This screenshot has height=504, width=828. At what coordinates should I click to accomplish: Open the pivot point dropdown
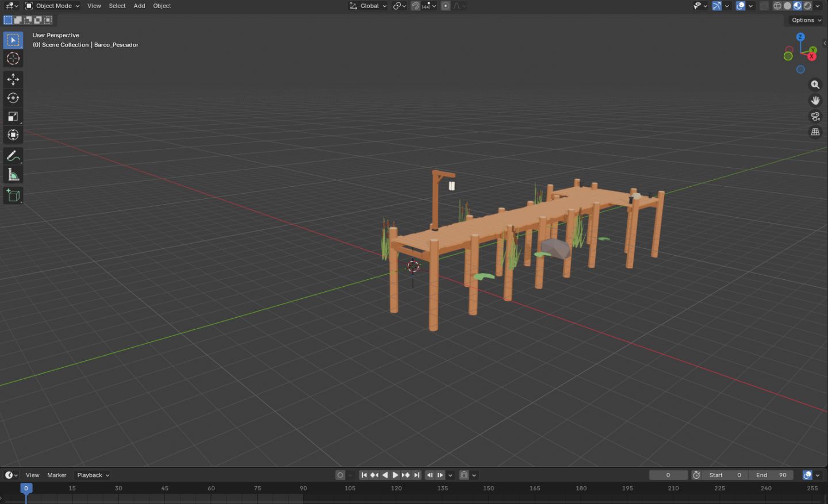(400, 6)
